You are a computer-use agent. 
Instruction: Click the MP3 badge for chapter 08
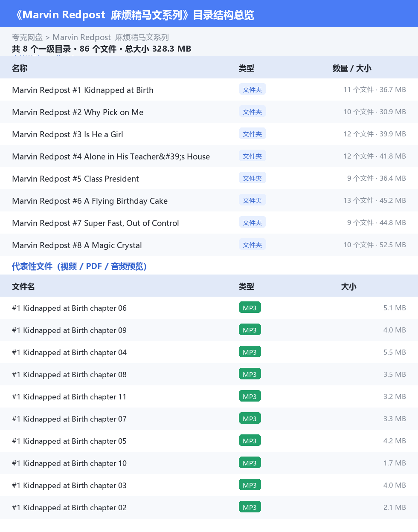(250, 374)
